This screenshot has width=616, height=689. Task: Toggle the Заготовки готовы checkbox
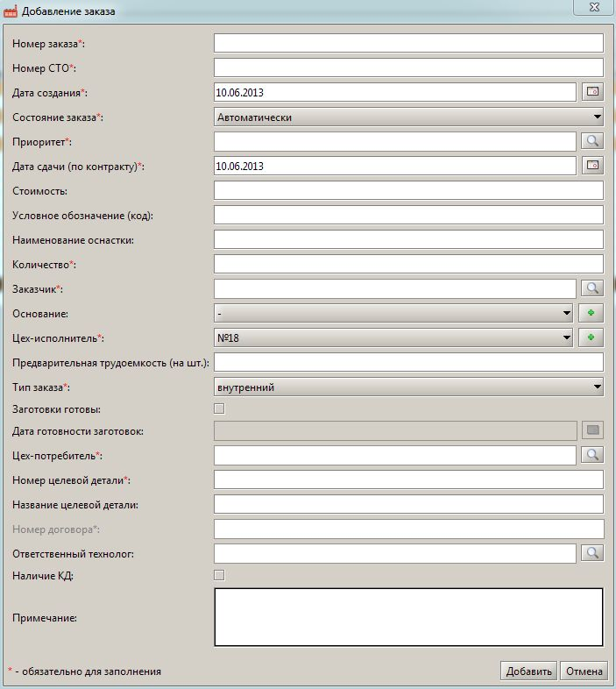(219, 408)
